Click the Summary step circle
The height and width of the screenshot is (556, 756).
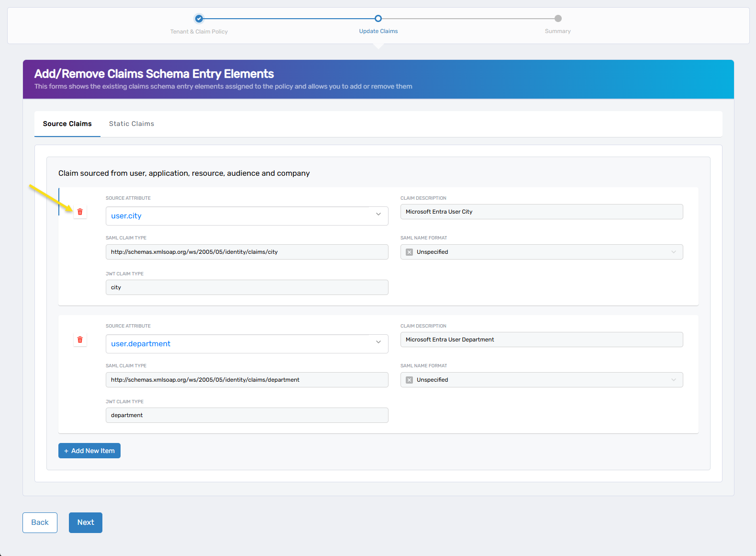558,19
